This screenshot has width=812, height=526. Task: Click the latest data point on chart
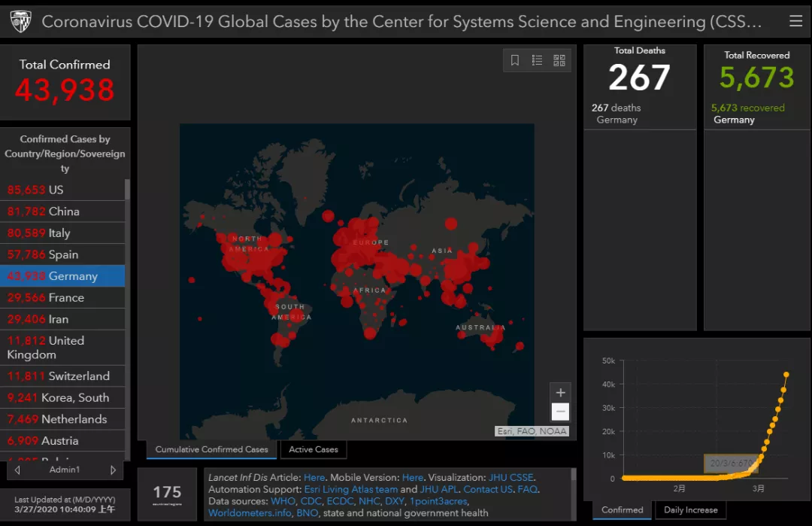coord(786,374)
